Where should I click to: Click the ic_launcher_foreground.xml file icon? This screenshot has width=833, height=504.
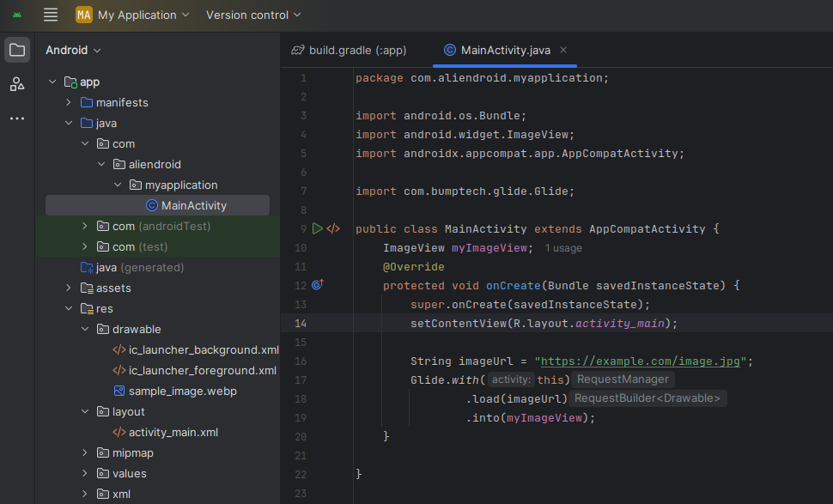tap(119, 371)
